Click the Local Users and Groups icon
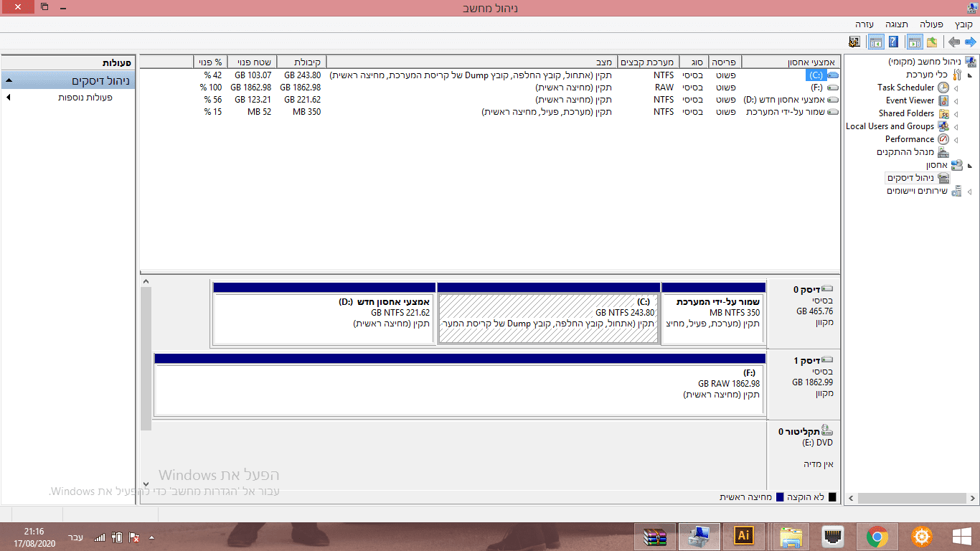980x551 pixels. (943, 126)
